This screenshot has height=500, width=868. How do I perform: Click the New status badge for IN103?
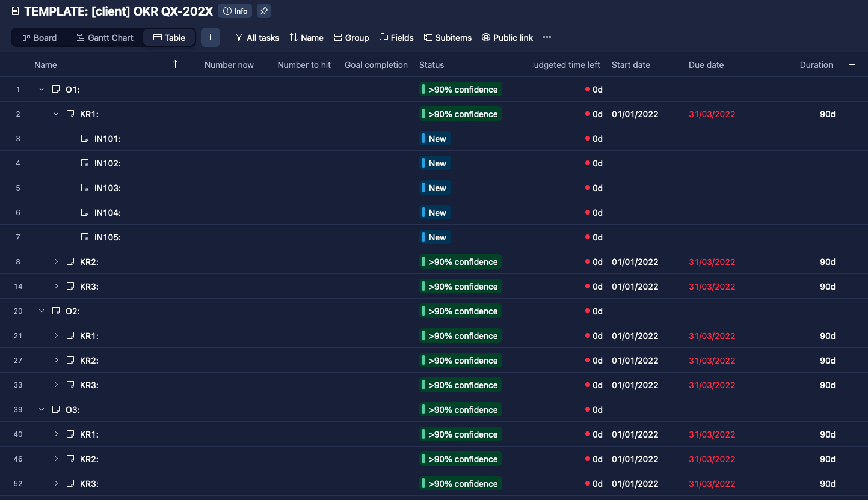click(436, 188)
